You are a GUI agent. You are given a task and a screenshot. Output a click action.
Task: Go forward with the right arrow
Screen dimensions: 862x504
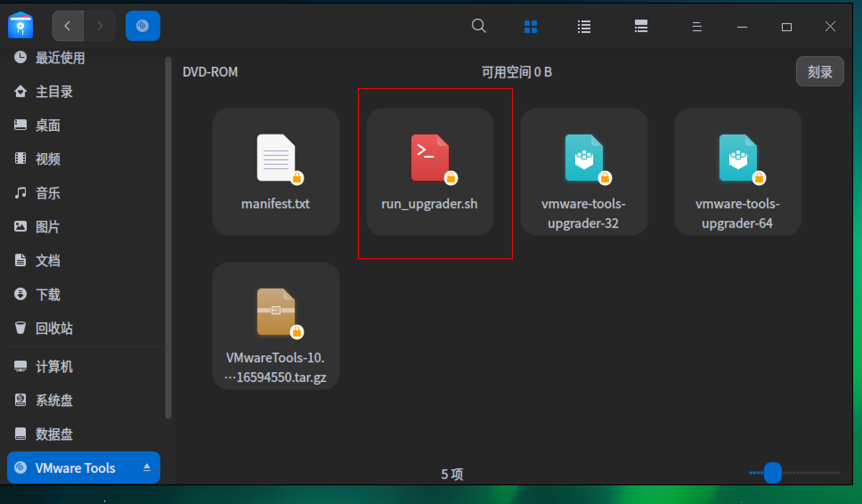(100, 26)
